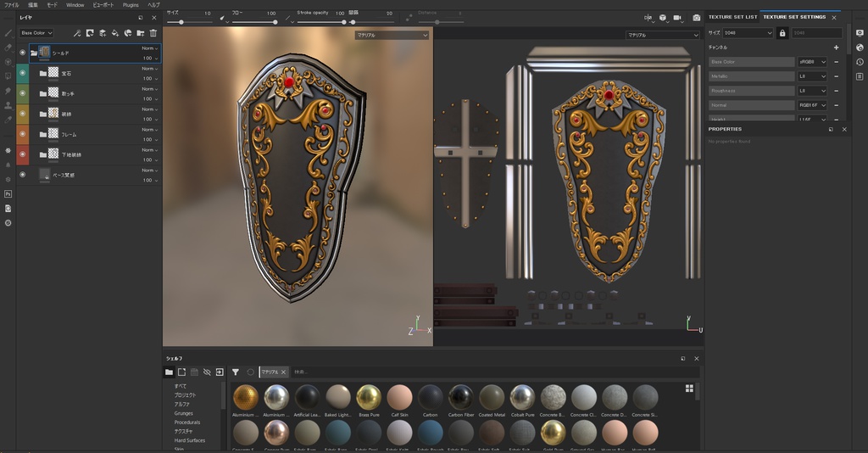868x453 pixels.
Task: Toggle visibility of 取っ手 layer
Action: coord(23,93)
